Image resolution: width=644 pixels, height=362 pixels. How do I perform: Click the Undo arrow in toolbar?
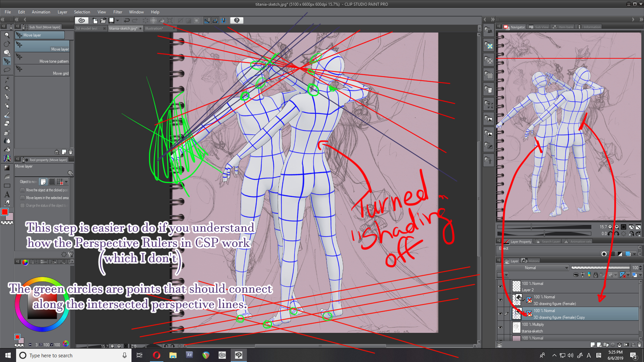click(127, 20)
